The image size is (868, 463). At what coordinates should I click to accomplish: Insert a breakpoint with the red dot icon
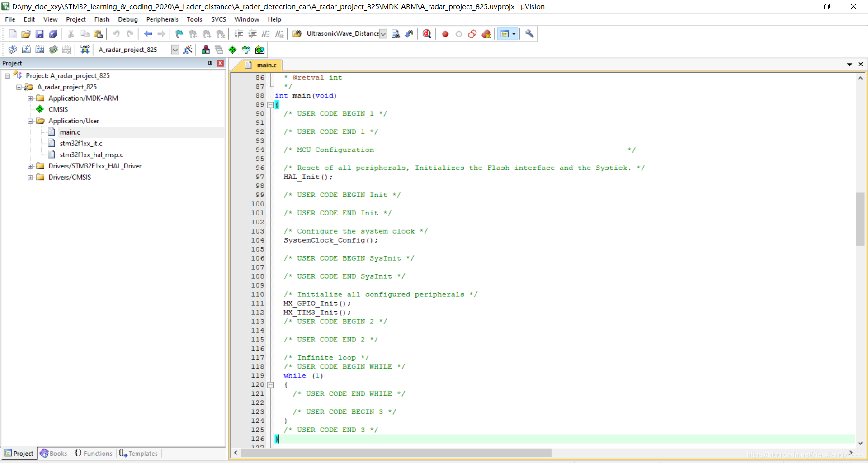[445, 34]
